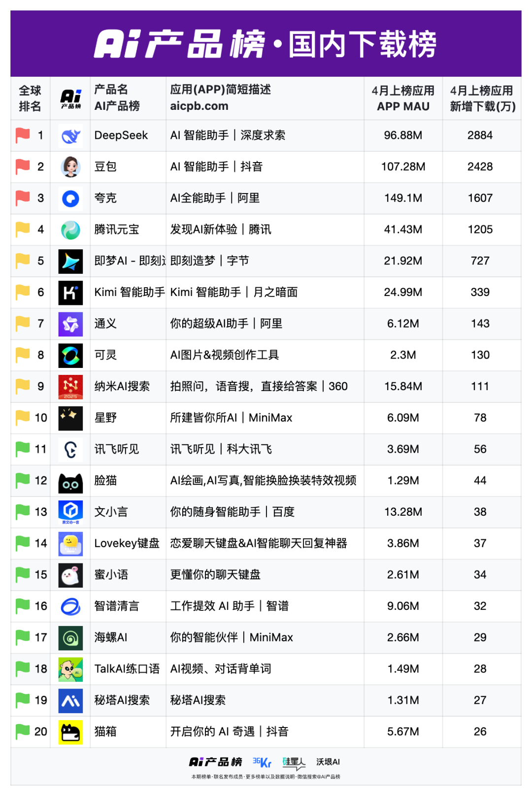
Task: Click the 海螺AI green spiral app icon
Action: pos(70,638)
